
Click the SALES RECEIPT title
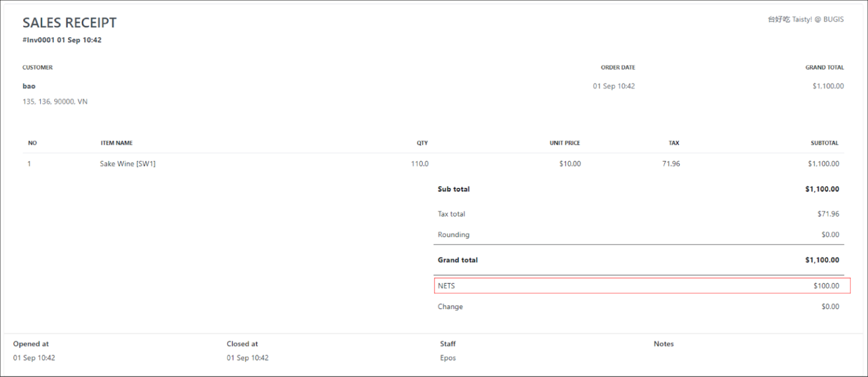pyautogui.click(x=69, y=23)
